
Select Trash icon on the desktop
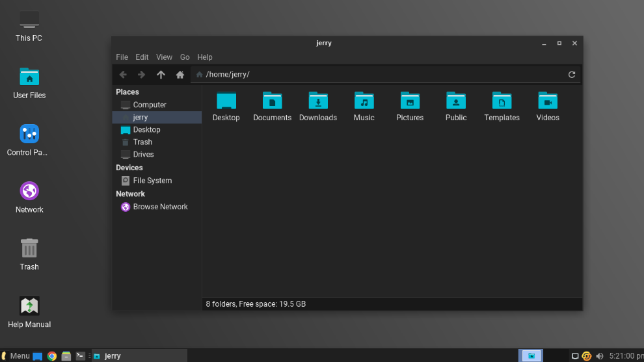[x=29, y=255]
